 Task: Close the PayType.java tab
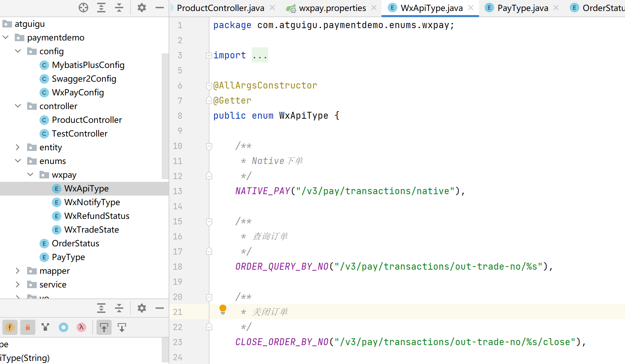pos(556,8)
